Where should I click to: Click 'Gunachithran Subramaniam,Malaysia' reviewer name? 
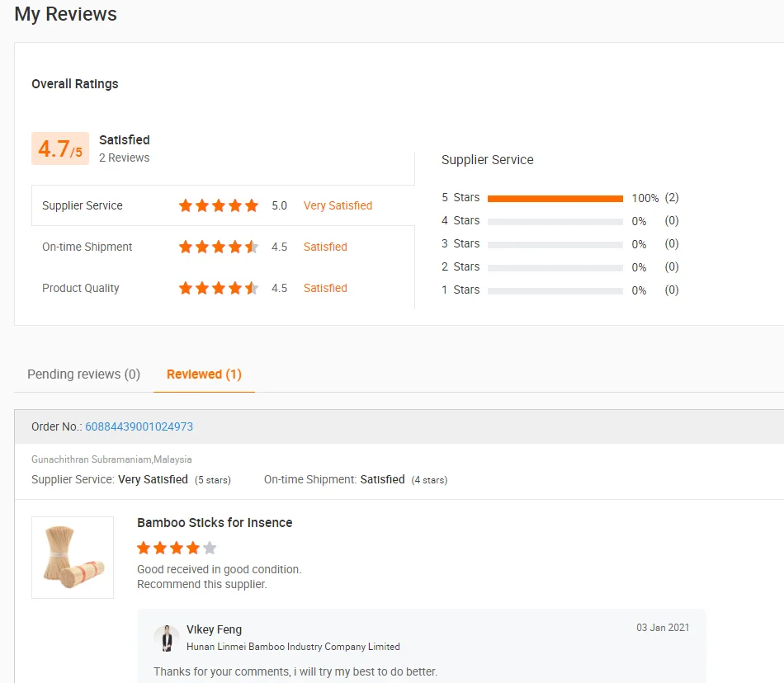pos(111,459)
